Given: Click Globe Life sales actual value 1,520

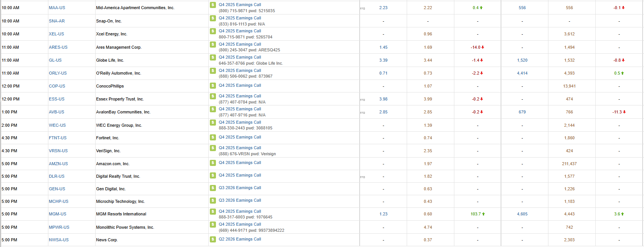Looking at the screenshot, I should click(x=522, y=60).
